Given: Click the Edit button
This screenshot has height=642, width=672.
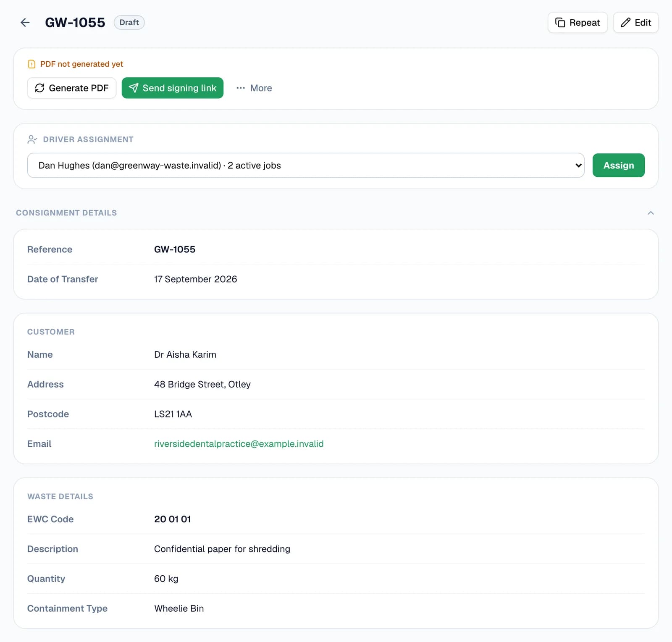Looking at the screenshot, I should coord(636,23).
